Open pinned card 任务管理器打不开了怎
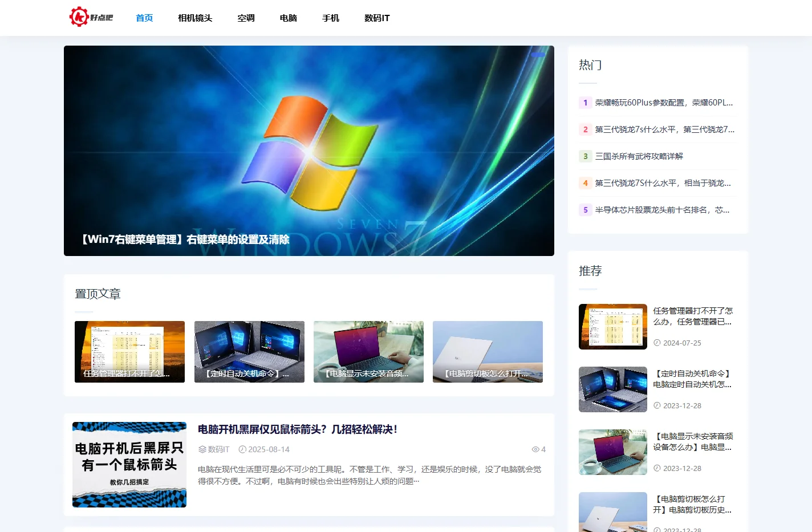Image resolution: width=812 pixels, height=532 pixels. tap(129, 352)
